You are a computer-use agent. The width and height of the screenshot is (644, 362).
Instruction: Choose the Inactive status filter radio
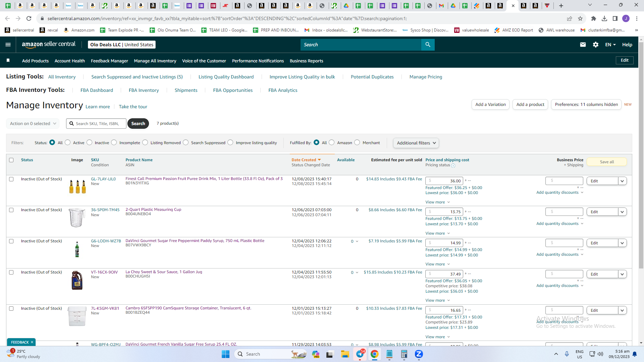pos(90,142)
